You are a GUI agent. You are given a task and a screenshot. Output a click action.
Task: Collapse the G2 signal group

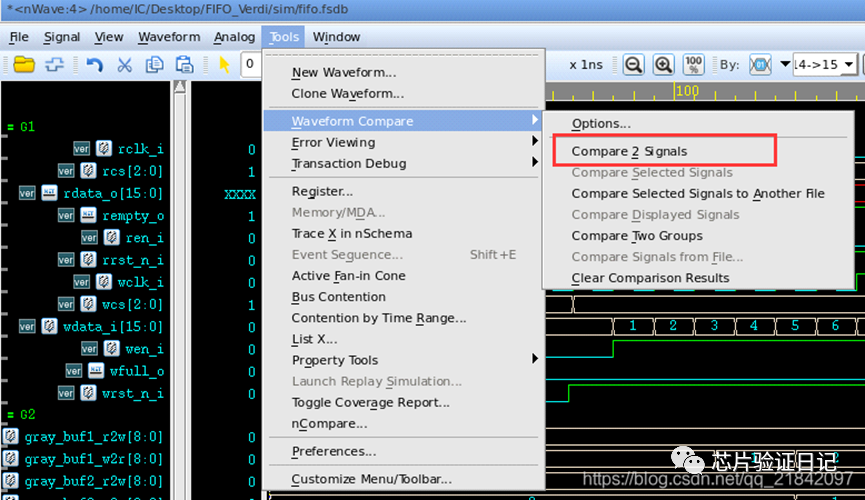click(10, 414)
